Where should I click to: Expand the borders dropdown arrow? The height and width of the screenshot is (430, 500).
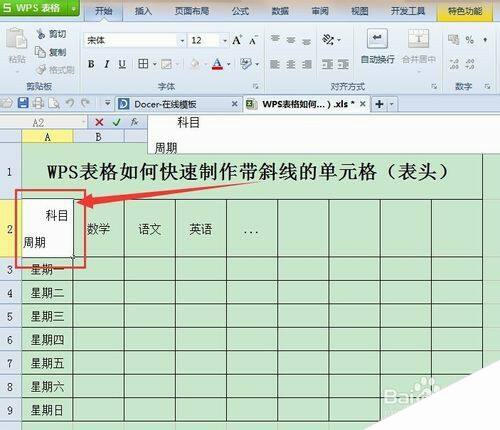point(155,64)
